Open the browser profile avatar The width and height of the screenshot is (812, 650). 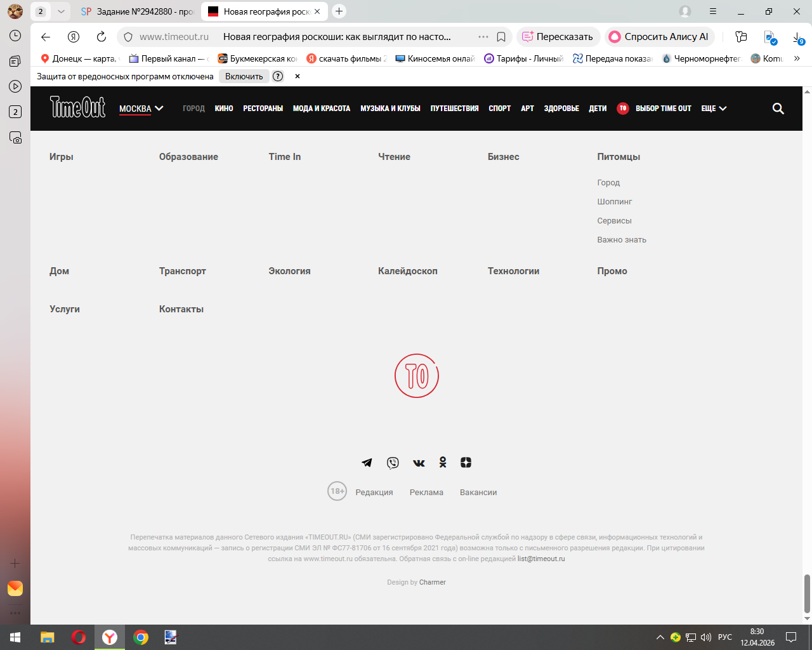tap(685, 11)
